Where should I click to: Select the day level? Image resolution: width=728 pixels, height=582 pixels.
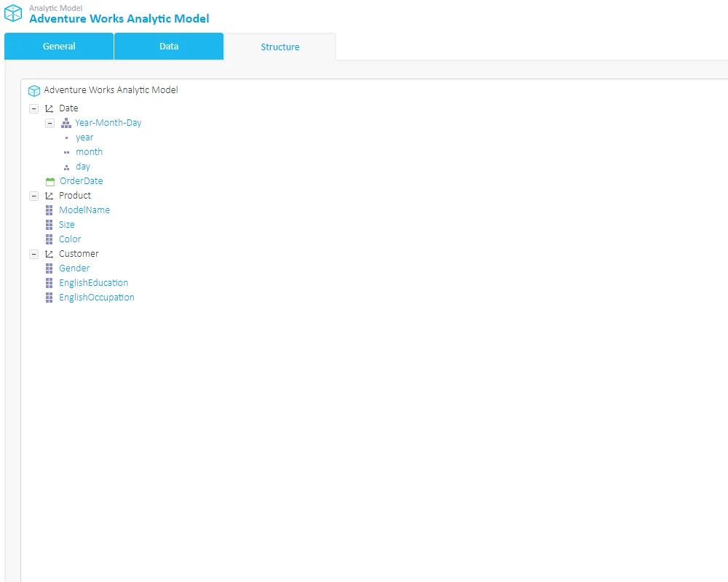(83, 167)
